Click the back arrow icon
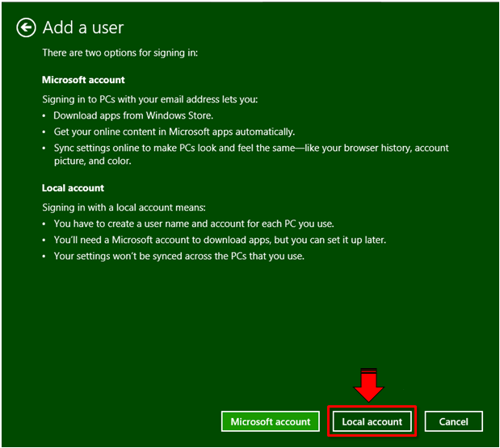Screen dimensions: 500x448 click(26, 28)
